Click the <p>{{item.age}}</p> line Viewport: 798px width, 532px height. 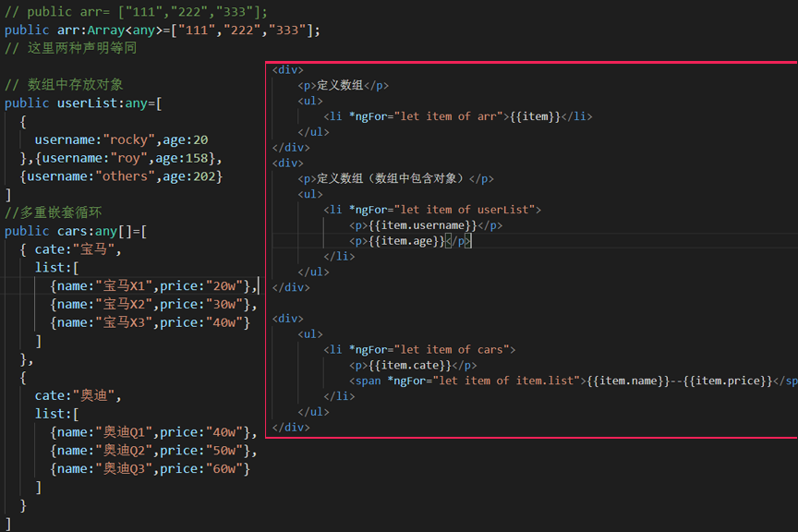coord(410,241)
